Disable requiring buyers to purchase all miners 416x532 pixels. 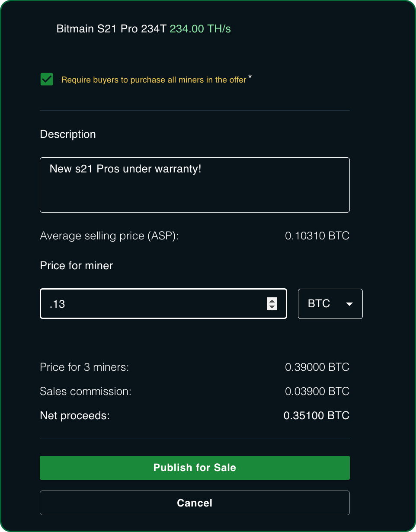coord(46,79)
